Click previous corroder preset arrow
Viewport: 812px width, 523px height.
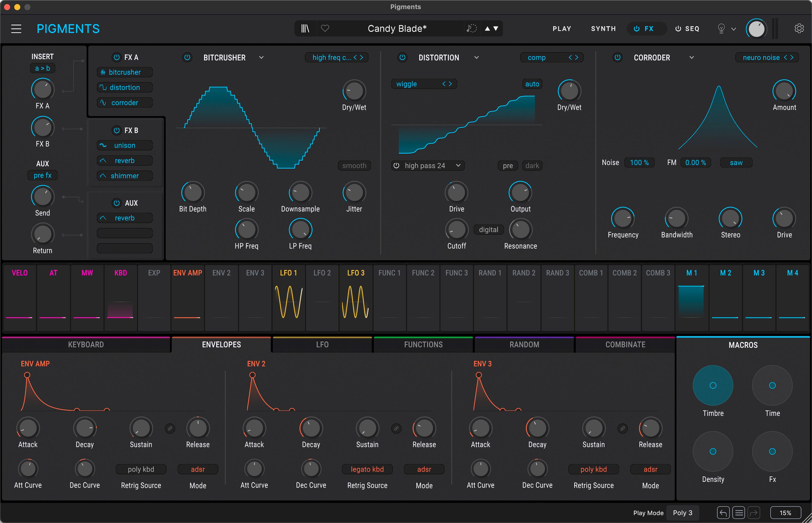coord(785,58)
